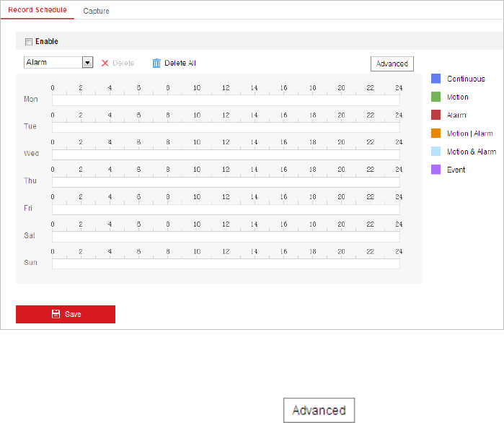504x423 pixels.
Task: Click the Continuous legend label
Action: pos(466,79)
